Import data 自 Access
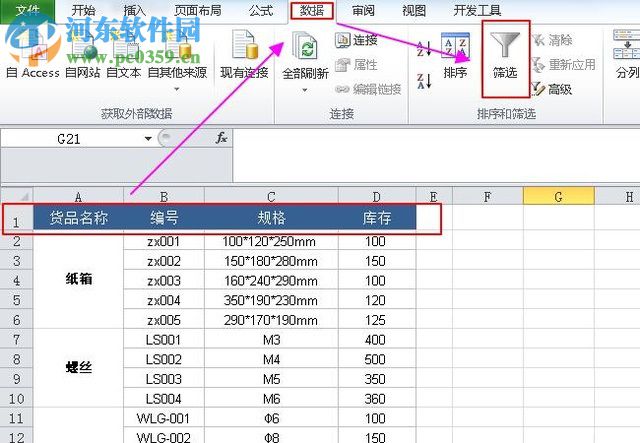Screen dimensions: 640x443 click(x=33, y=55)
